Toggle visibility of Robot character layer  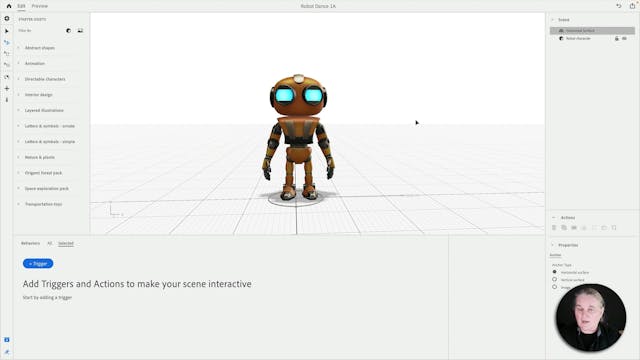[624, 38]
